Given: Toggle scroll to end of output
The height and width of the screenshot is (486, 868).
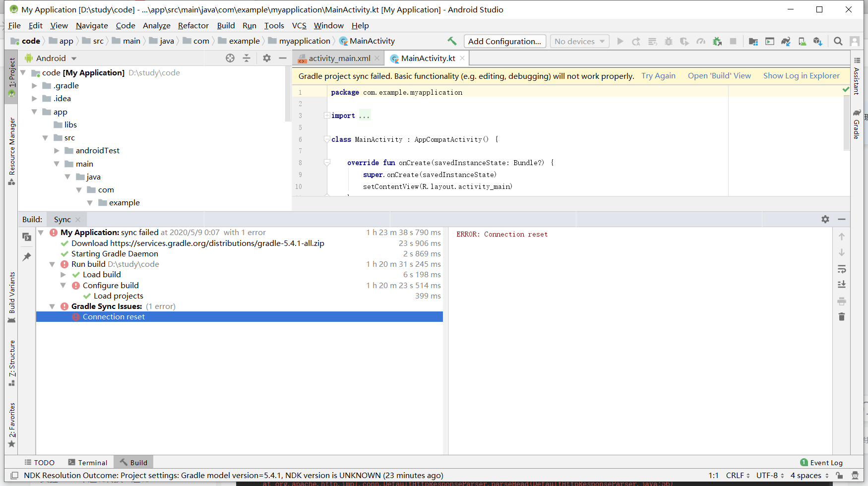Looking at the screenshot, I should 842,285.
